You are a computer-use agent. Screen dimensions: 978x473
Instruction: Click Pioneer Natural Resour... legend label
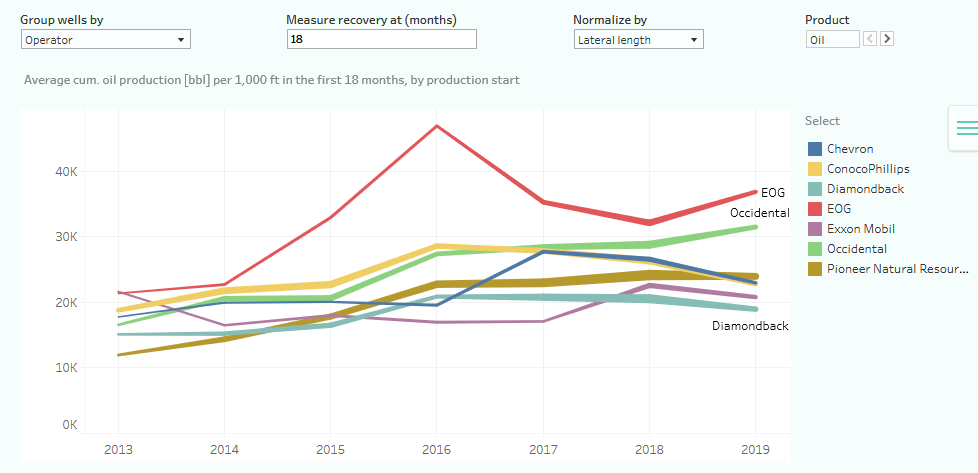click(898, 269)
